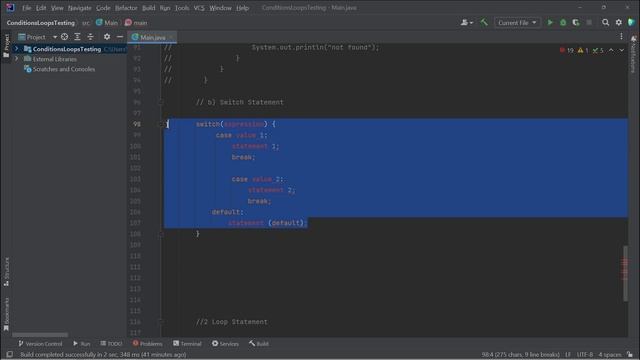Open the Terminal tool window
Image resolution: width=640 pixels, height=360 pixels.
pyautogui.click(x=187, y=344)
